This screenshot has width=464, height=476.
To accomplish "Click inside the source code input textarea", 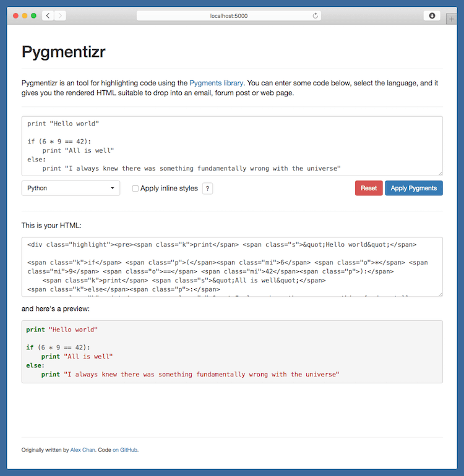I will coord(232,146).
